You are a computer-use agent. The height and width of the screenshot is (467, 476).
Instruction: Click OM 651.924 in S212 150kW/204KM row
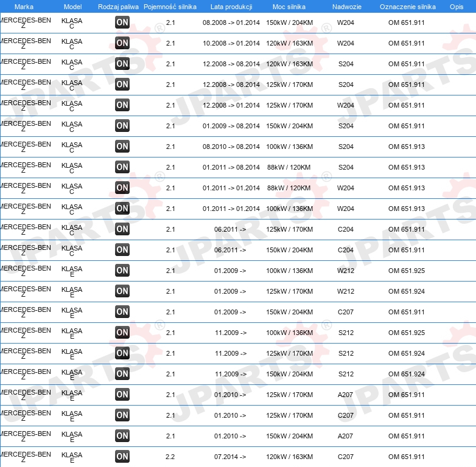point(407,374)
